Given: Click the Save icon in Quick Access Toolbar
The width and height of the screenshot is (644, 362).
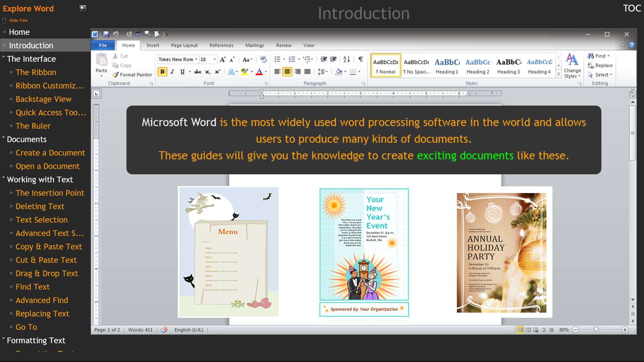Looking at the screenshot, I should (106, 34).
